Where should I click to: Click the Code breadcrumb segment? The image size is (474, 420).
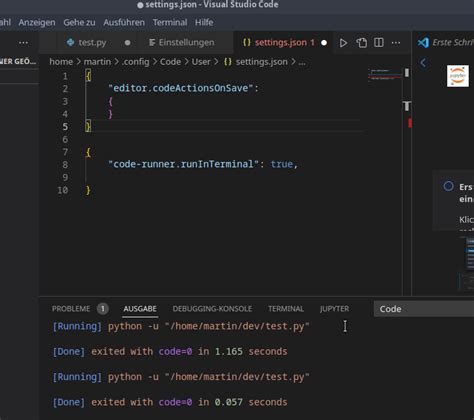coord(170,62)
